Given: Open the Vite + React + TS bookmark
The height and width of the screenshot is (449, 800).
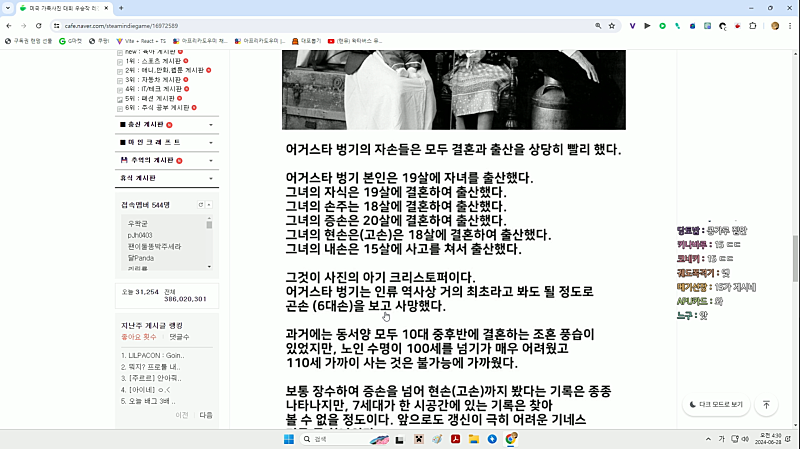Looking at the screenshot, I should coord(141,41).
